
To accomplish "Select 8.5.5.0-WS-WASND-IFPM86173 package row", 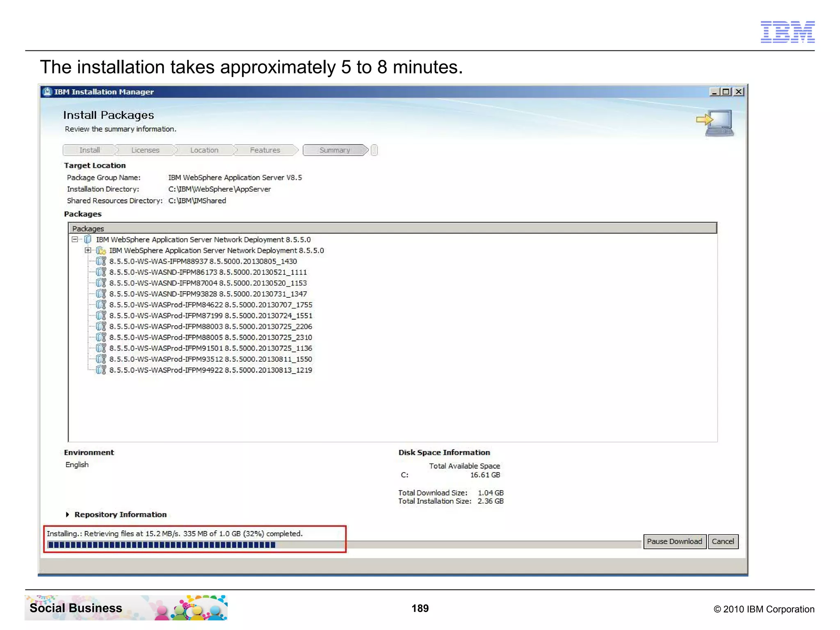I will [208, 272].
